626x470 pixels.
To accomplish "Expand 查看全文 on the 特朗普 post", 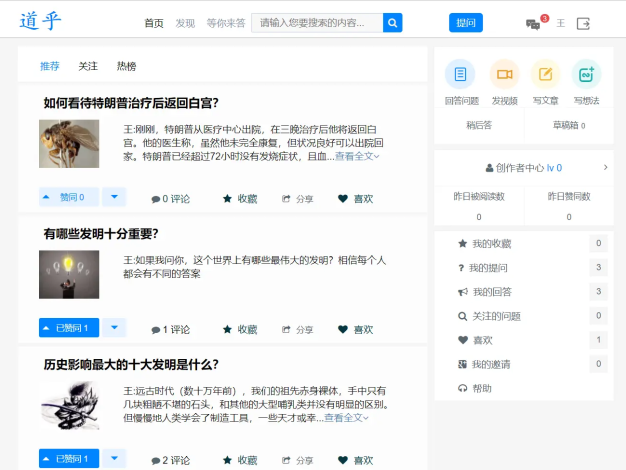I will point(357,156).
